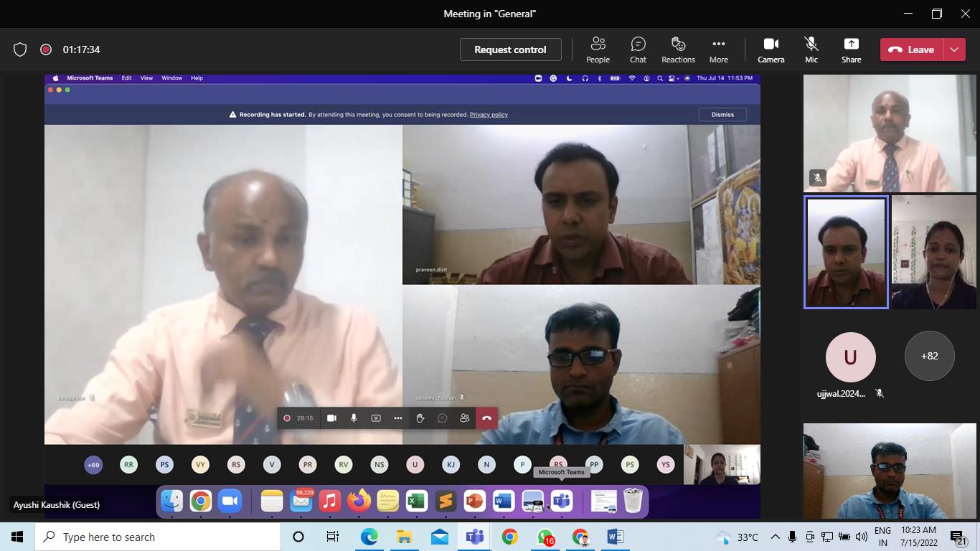Show hidden system tray icons
This screenshot has width=980, height=551.
tap(775, 537)
